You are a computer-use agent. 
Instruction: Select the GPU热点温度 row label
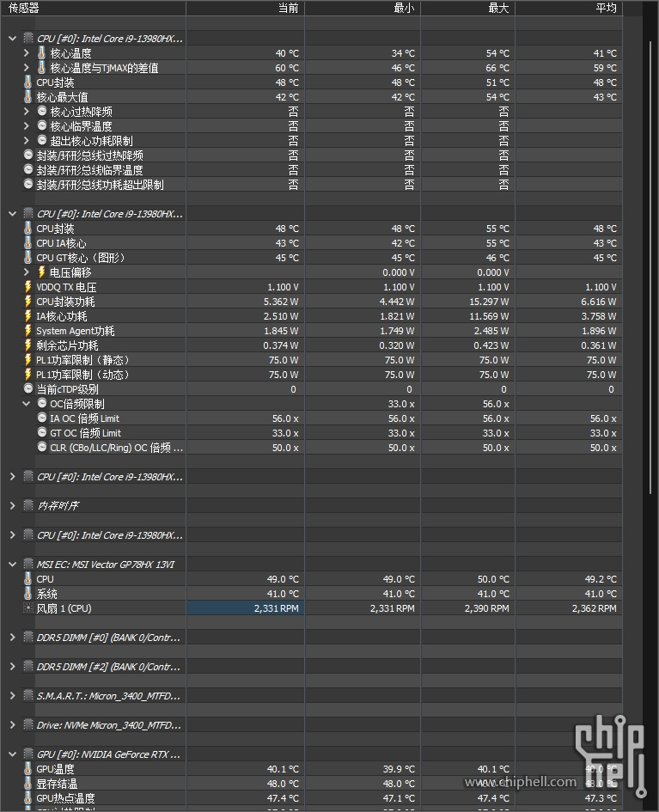[66, 798]
